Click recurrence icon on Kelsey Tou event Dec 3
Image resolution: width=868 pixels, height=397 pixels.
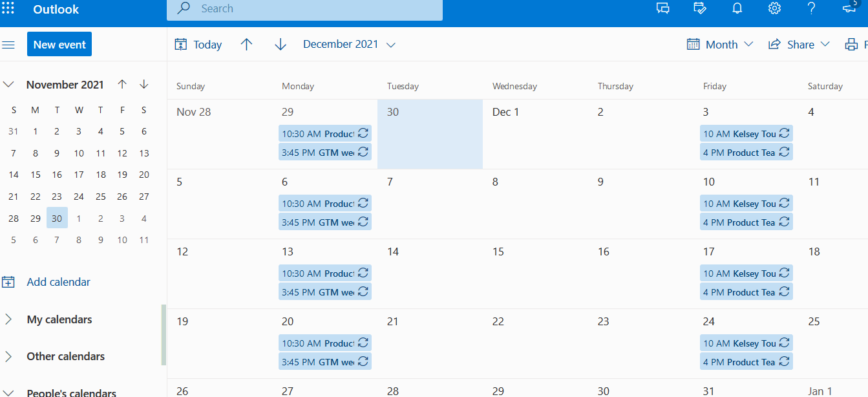(784, 133)
